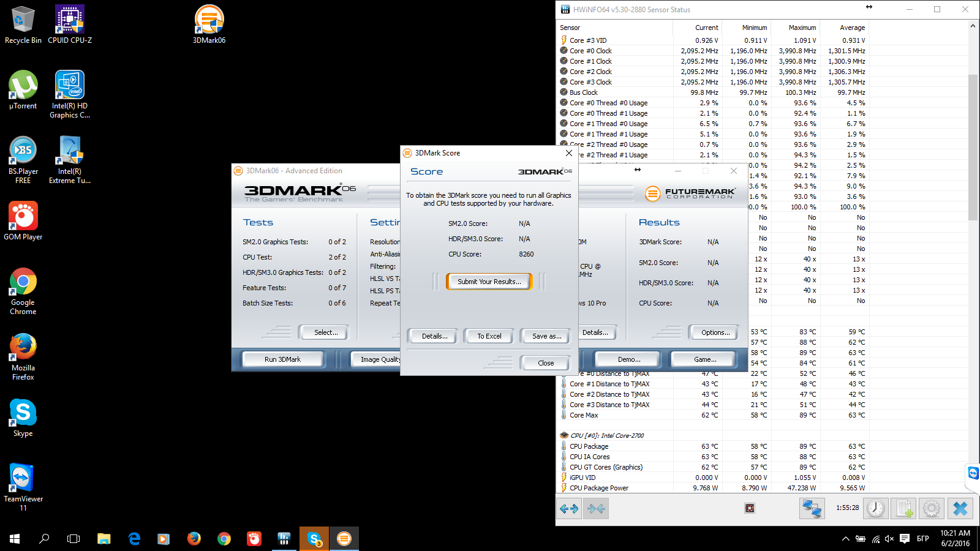
Task: Click Submit Your Results button
Action: click(x=489, y=282)
